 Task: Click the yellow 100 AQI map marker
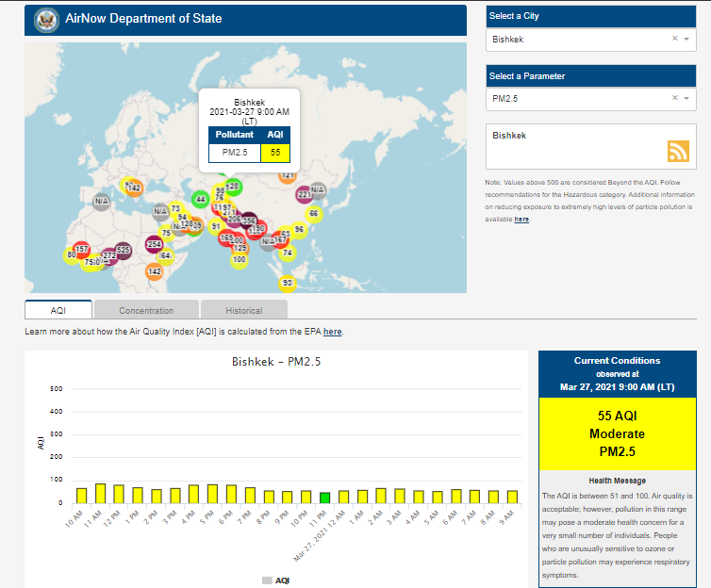tap(239, 259)
